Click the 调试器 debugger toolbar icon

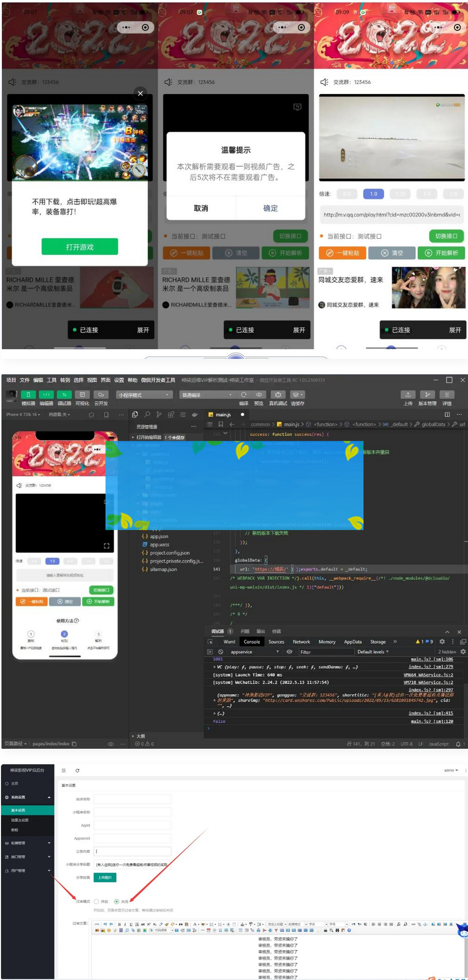pyautogui.click(x=64, y=395)
